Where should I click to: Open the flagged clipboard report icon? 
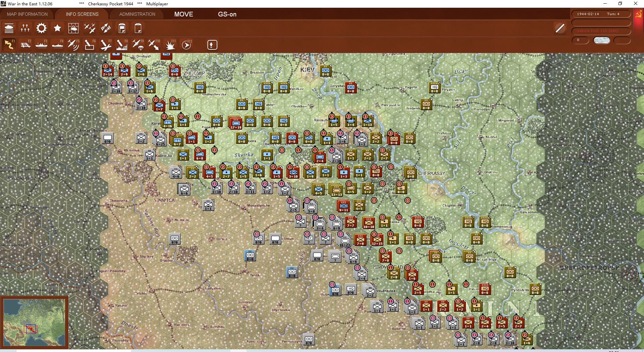click(122, 28)
